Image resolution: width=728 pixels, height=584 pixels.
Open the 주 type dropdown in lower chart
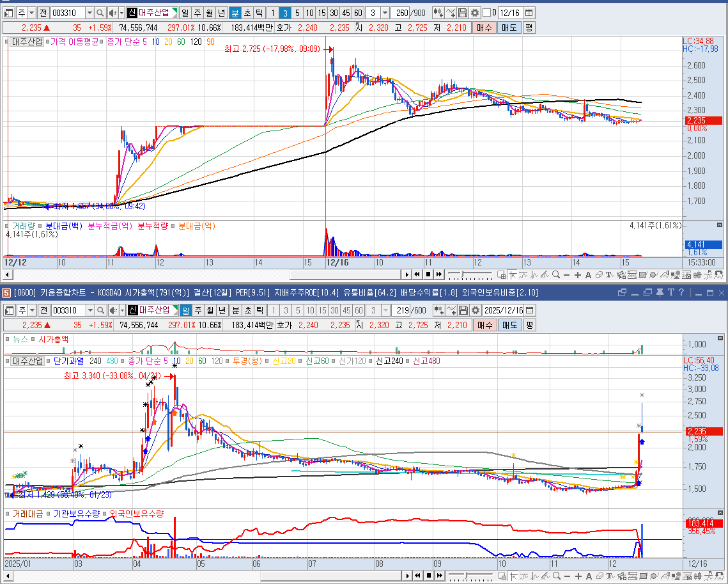click(32, 310)
